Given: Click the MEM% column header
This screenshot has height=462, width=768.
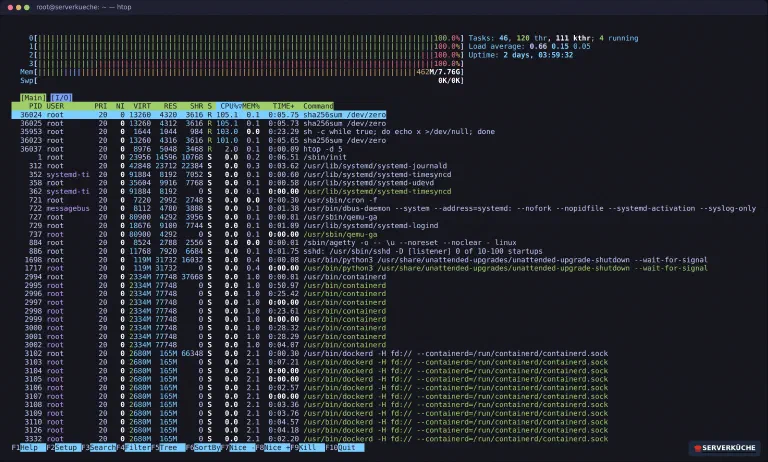Looking at the screenshot, I should coord(251,106).
